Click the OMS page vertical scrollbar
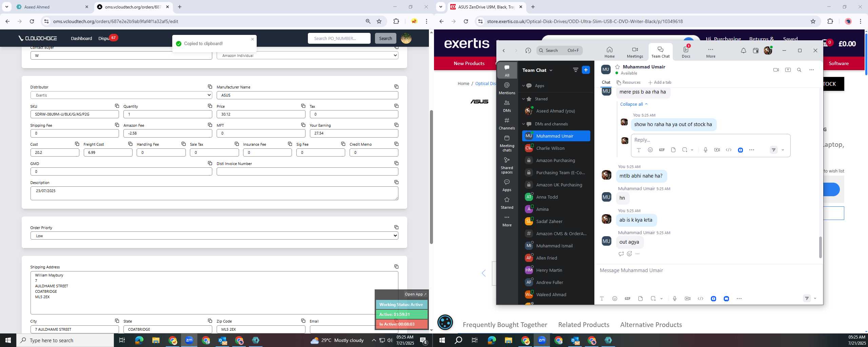This screenshot has width=868, height=347. click(x=431, y=176)
